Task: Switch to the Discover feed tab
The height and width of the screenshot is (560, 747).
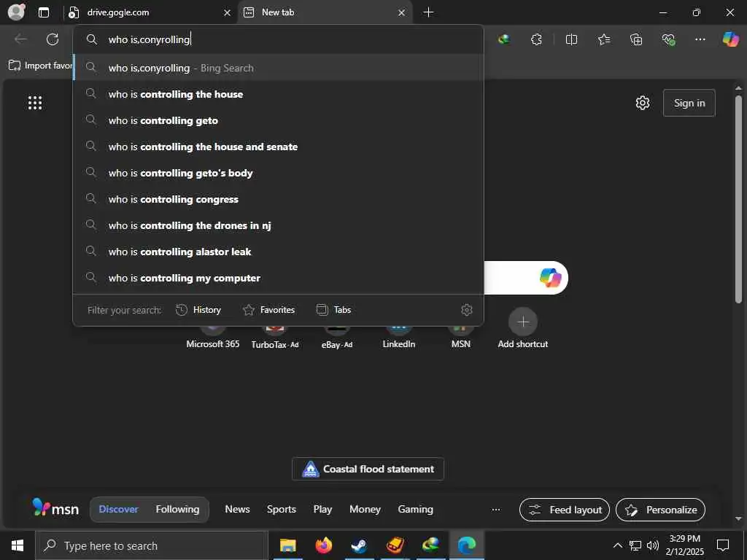Action: (x=118, y=509)
